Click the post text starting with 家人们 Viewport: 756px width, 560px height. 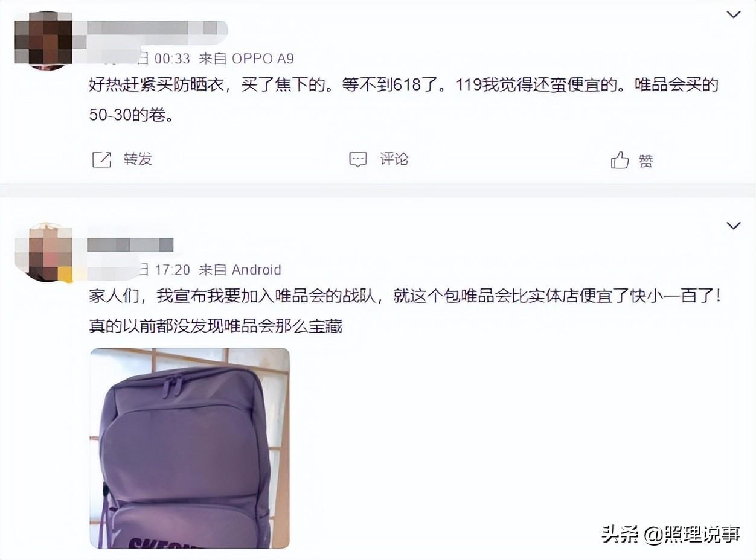(x=405, y=311)
